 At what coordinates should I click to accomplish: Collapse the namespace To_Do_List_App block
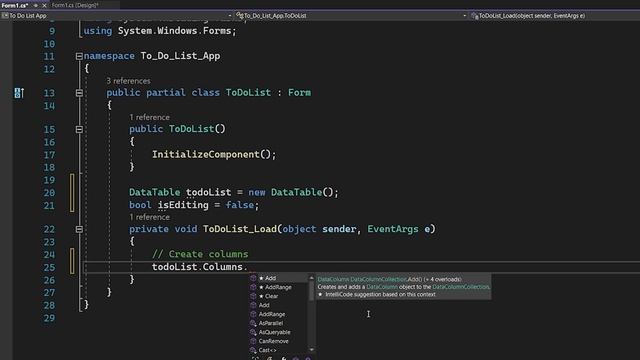[79, 56]
